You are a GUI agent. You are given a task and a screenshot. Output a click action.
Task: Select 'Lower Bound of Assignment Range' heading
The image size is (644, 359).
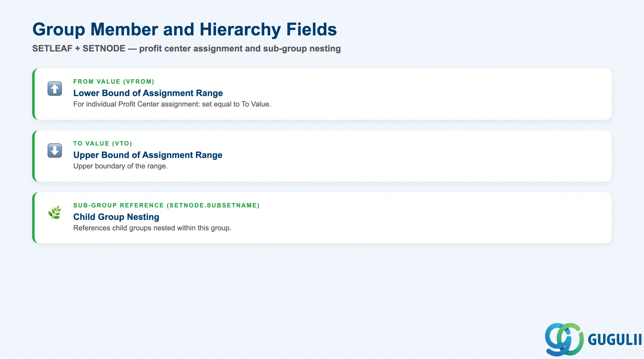pyautogui.click(x=148, y=93)
